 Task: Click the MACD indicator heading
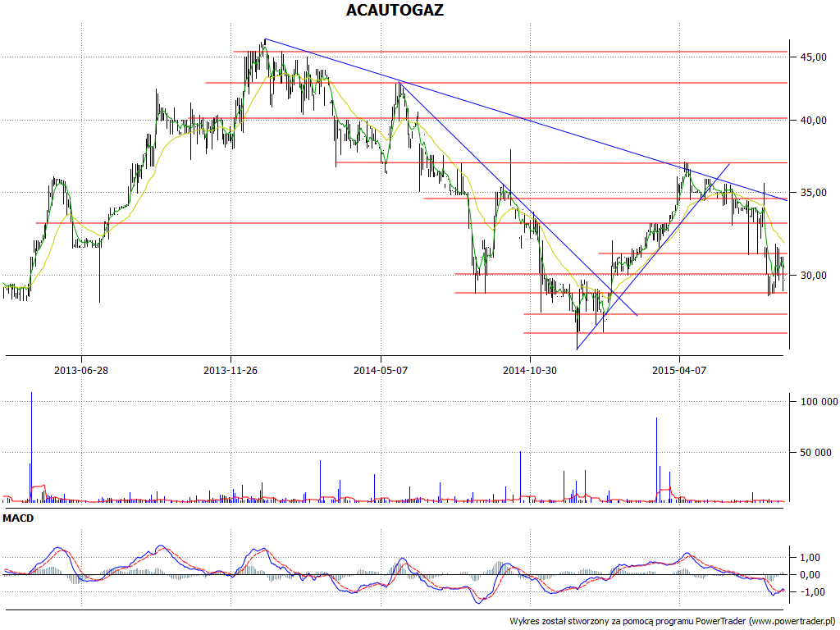(x=18, y=518)
